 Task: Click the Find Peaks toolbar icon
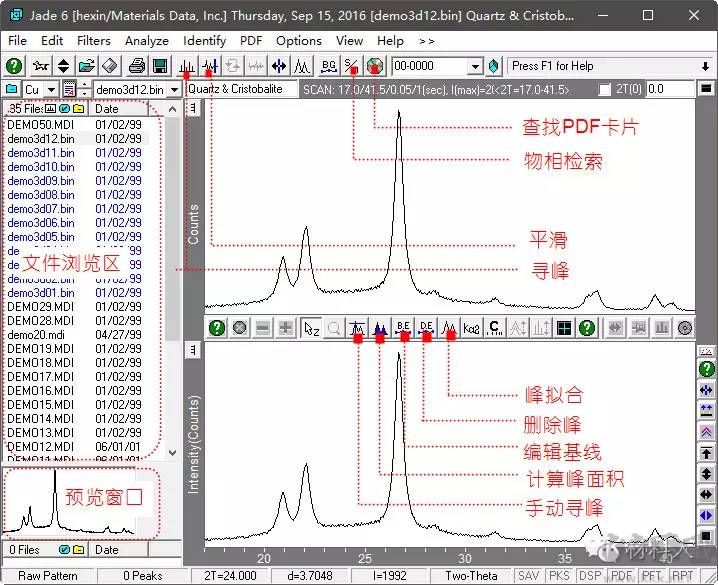click(187, 66)
